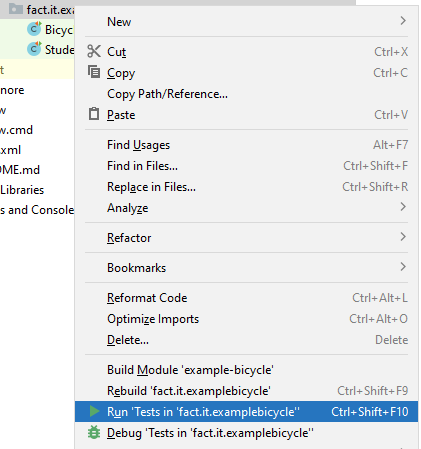
Task: Click the scissors Cut icon
Action: 94,51
